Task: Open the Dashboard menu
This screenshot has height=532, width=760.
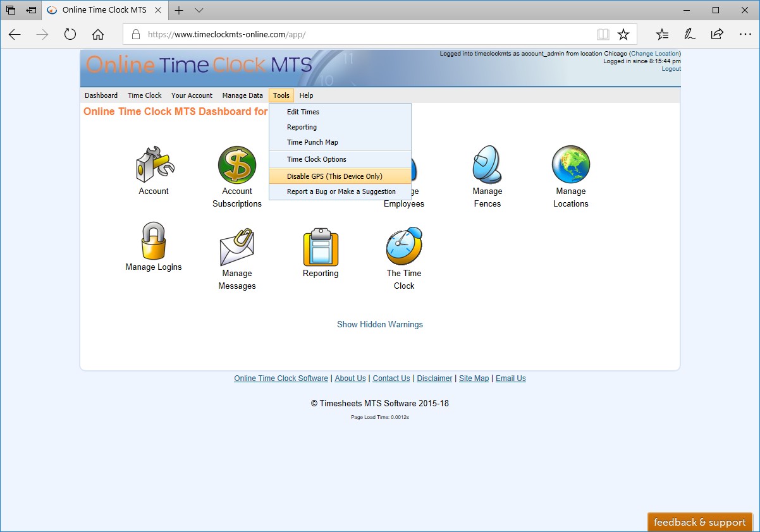Action: [101, 95]
